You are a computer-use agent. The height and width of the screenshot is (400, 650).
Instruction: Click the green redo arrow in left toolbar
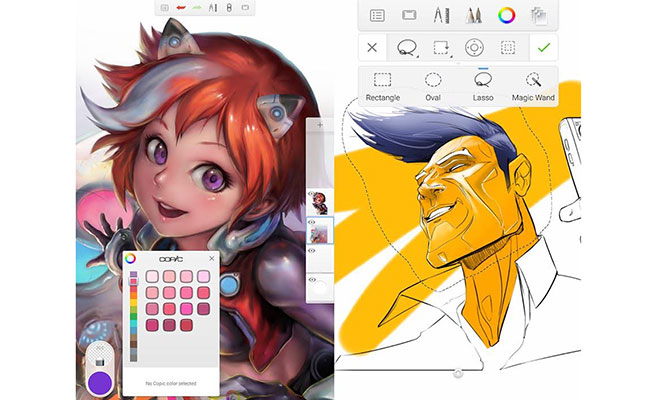tap(197, 7)
